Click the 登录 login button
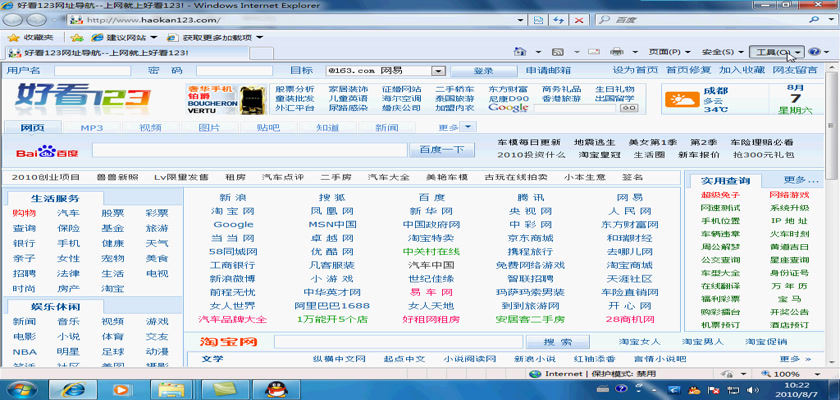 pyautogui.click(x=484, y=71)
